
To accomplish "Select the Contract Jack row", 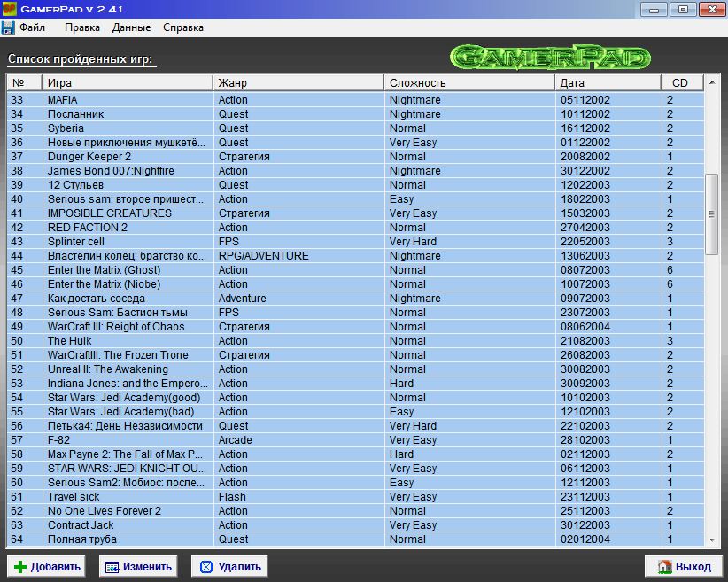I will tap(356, 525).
